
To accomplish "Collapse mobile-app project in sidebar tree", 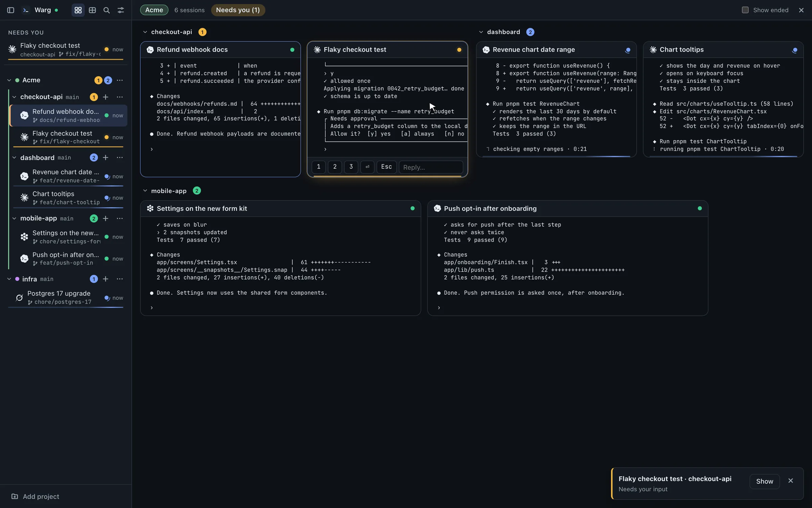I will coord(14,219).
